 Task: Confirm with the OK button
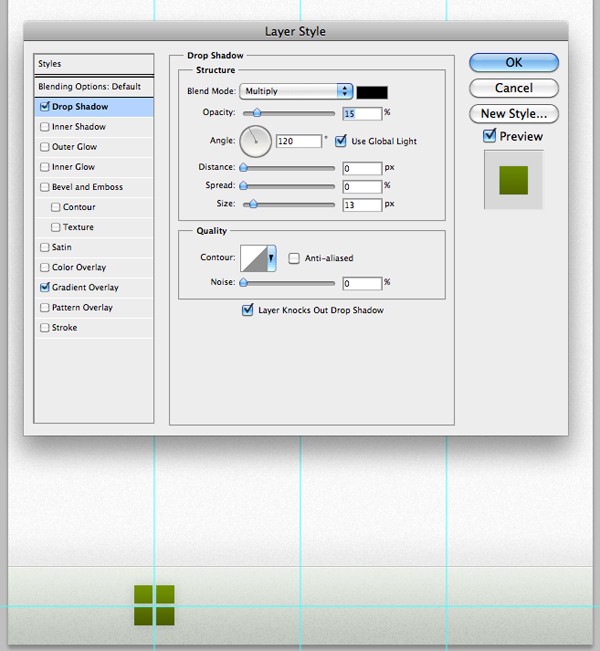pos(514,62)
